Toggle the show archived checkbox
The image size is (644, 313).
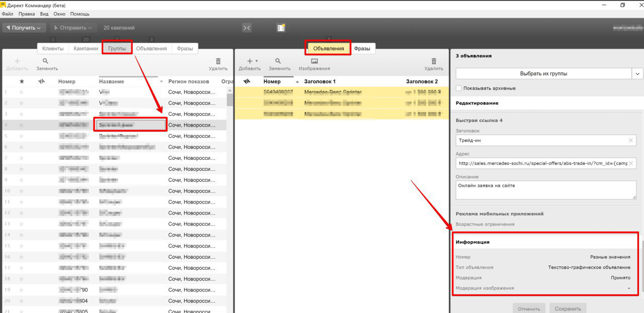pyautogui.click(x=458, y=88)
